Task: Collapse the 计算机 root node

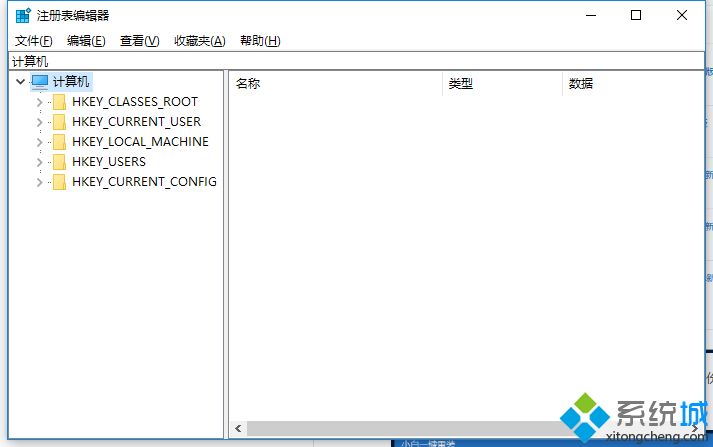Action: (x=20, y=82)
